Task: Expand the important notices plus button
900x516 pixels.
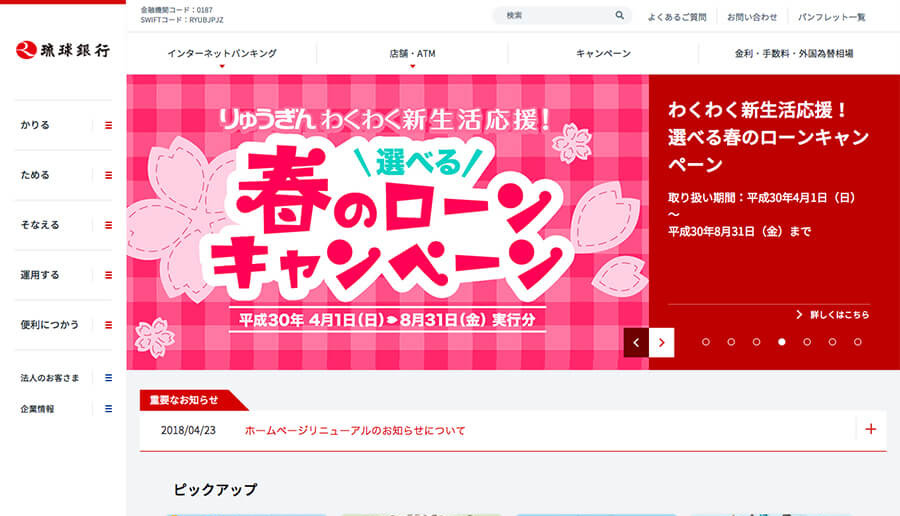Action: pyautogui.click(x=870, y=429)
